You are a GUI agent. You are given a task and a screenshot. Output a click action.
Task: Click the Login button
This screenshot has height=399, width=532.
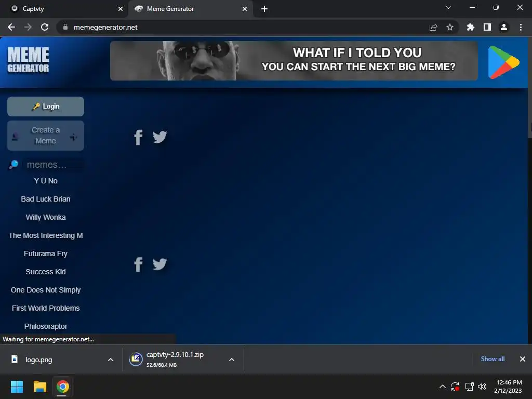(46, 107)
